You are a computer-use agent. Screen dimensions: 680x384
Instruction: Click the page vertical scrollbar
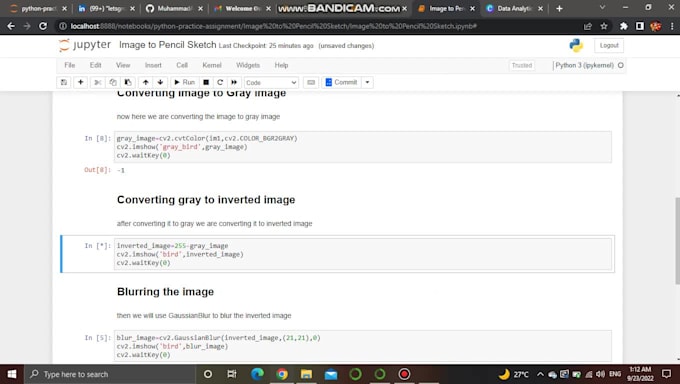(677, 241)
